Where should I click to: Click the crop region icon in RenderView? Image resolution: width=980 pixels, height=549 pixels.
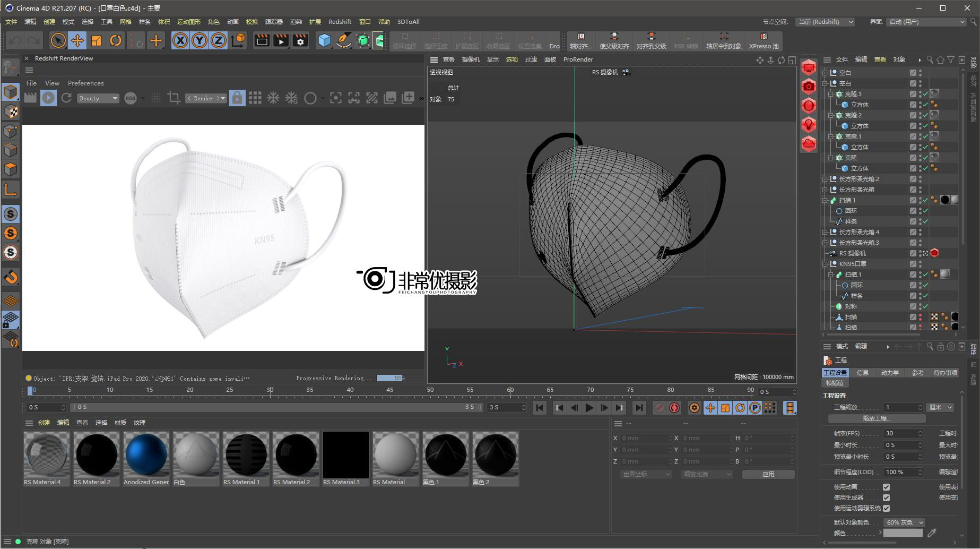pyautogui.click(x=174, y=98)
